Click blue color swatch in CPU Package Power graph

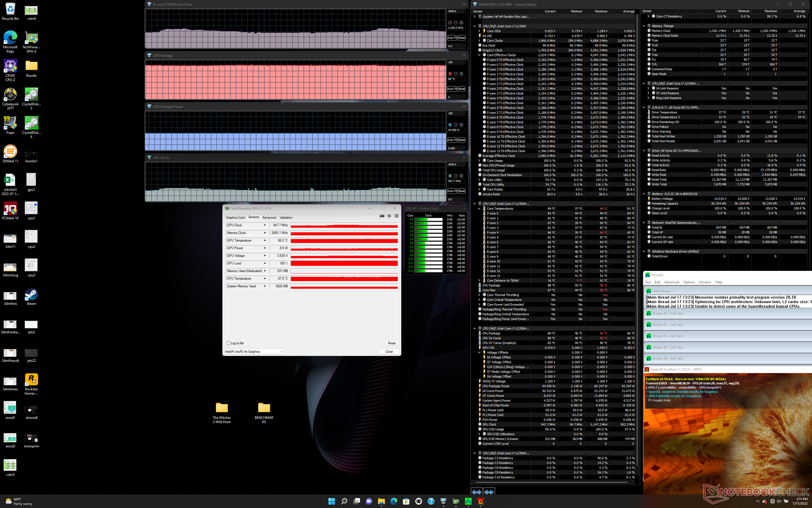click(450, 125)
